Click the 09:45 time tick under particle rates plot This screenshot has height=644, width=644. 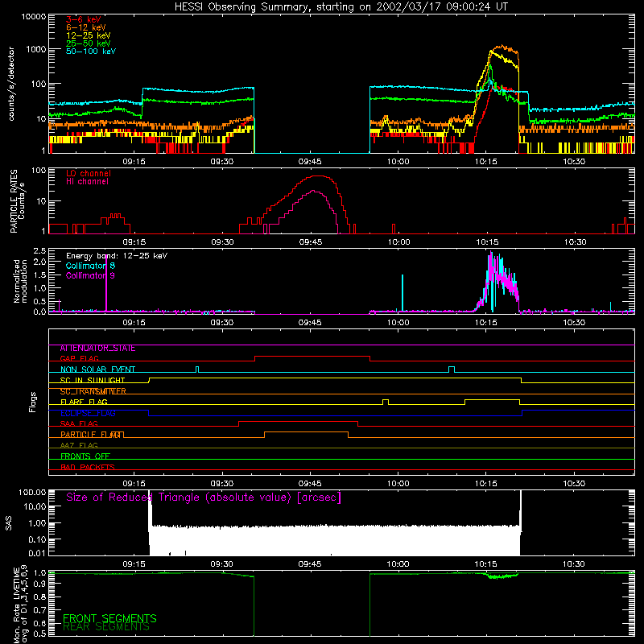[311, 242]
